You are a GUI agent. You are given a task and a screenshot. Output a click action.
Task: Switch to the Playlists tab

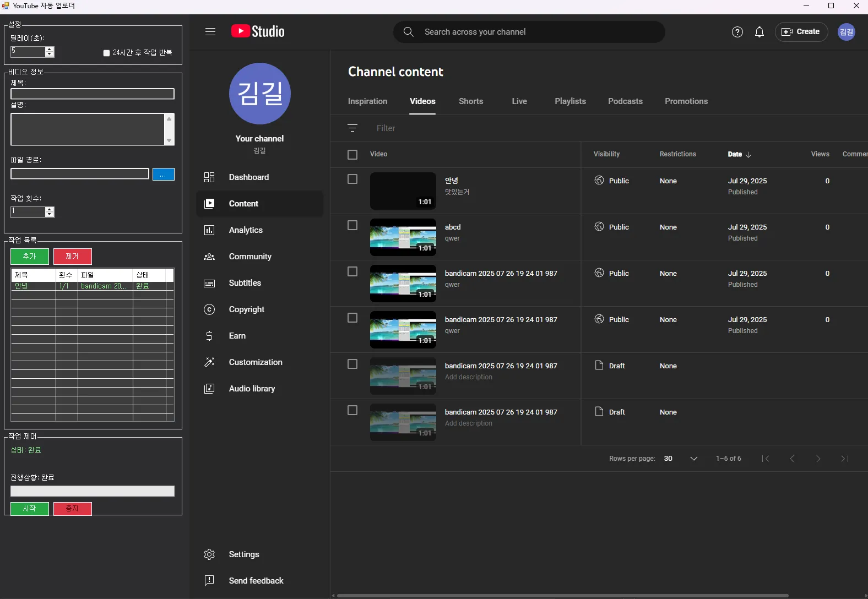coord(570,101)
